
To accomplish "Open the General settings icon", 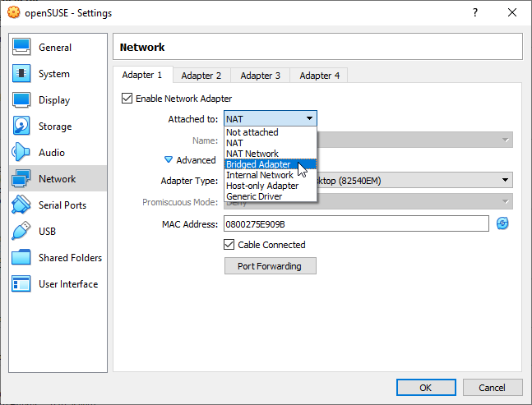I will pos(22,48).
